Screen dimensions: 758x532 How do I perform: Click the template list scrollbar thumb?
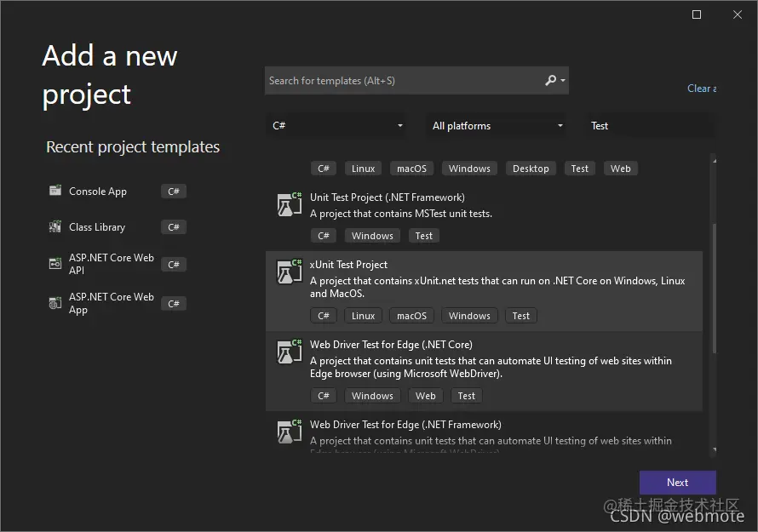tap(714, 289)
